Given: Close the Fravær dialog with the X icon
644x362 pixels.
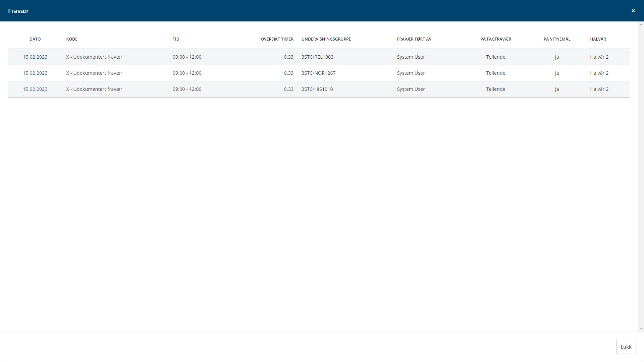Looking at the screenshot, I should 633,11.
